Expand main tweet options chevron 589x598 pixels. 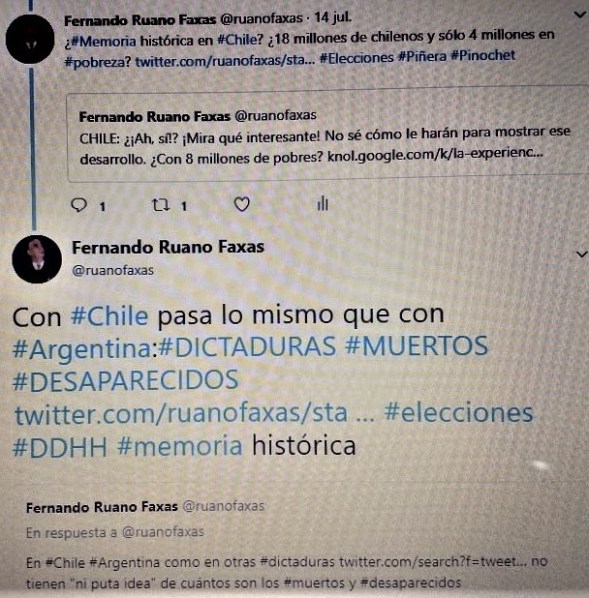(x=582, y=254)
